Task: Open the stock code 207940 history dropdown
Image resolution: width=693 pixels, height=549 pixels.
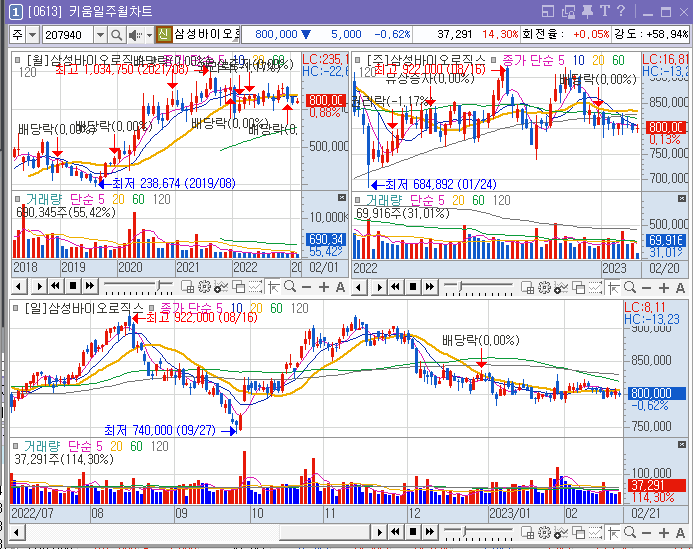Action: [x=100, y=34]
